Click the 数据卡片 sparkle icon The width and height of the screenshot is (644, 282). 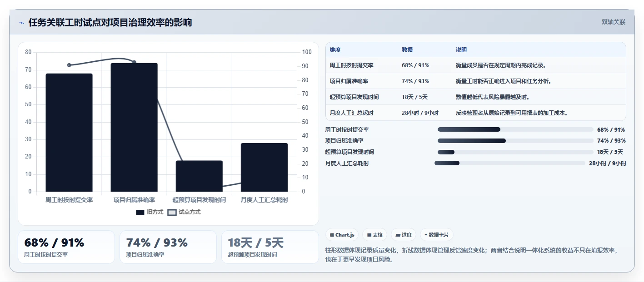[426, 235]
